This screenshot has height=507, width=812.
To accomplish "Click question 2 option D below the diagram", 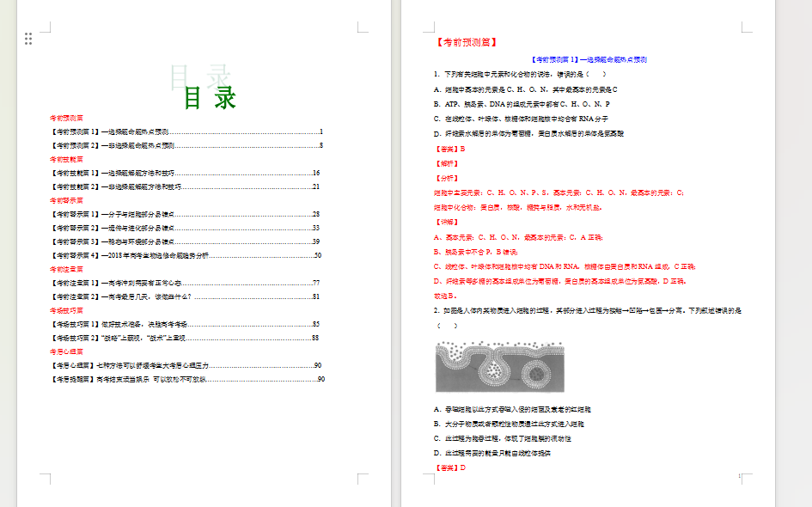I will [492, 453].
